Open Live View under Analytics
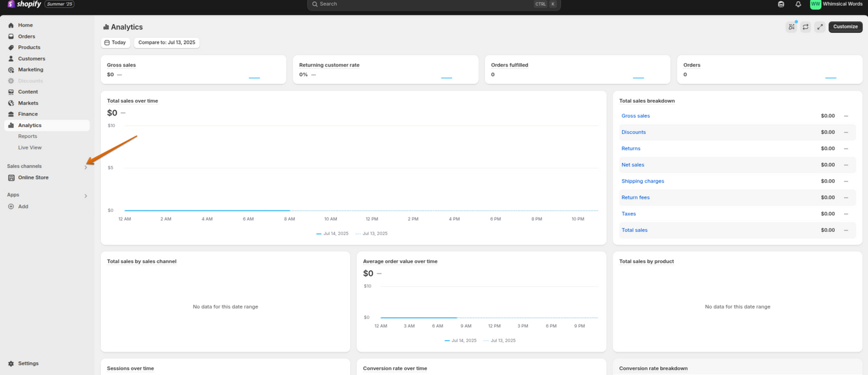The width and height of the screenshot is (868, 375). pyautogui.click(x=30, y=148)
